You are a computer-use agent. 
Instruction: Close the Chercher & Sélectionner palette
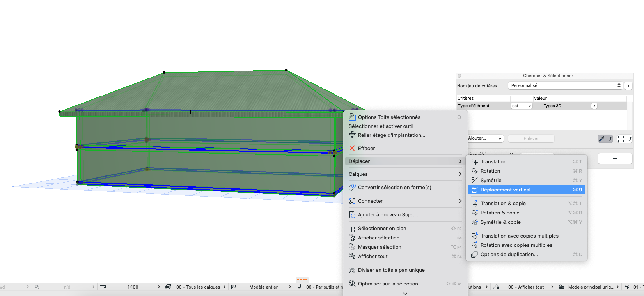pyautogui.click(x=459, y=76)
